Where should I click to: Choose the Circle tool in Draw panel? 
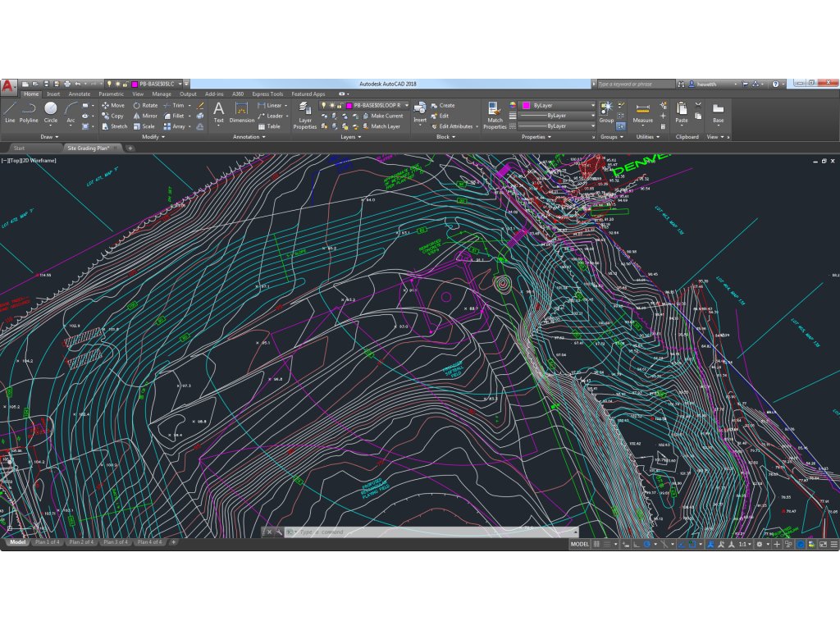coord(51,111)
